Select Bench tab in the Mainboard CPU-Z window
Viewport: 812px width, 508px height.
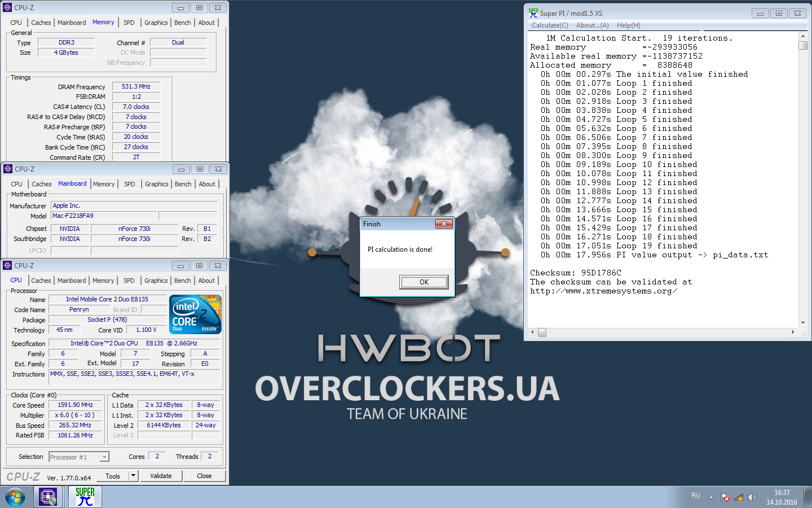tap(183, 184)
